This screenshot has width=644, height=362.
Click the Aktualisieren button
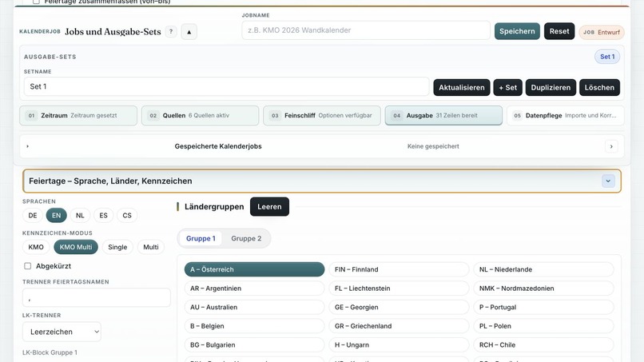click(462, 88)
